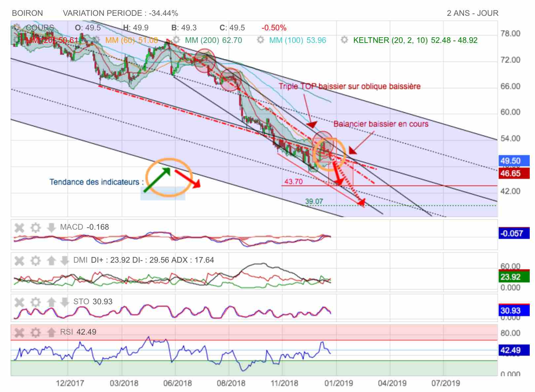Image resolution: width=535 pixels, height=392 pixels.
Task: Click the BOIRON stock title
Action: [27, 13]
